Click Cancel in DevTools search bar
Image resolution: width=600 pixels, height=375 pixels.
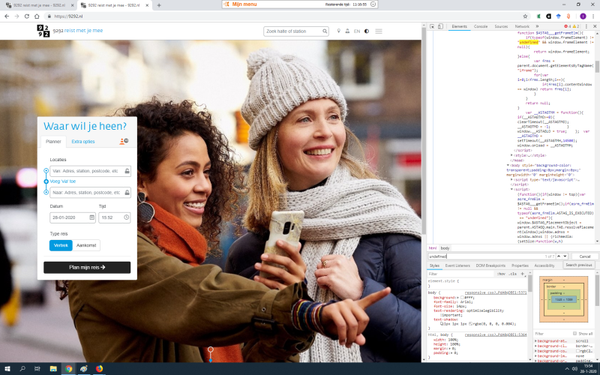[x=585, y=256]
